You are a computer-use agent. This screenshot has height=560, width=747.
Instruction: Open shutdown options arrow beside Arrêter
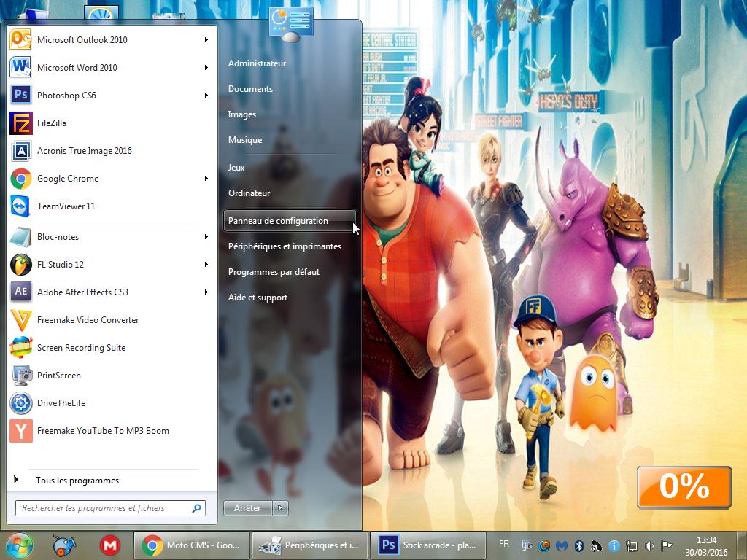(280, 508)
